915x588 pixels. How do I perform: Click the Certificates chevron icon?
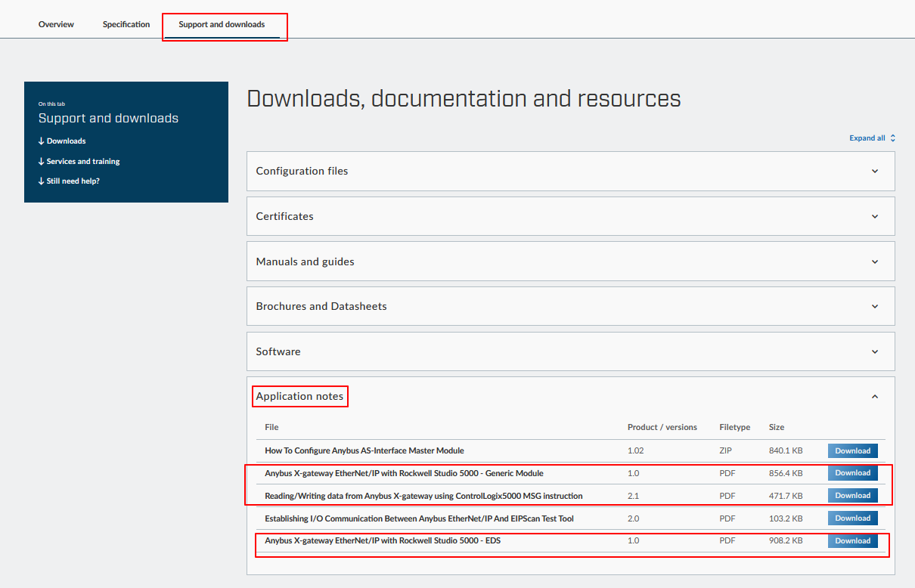(875, 216)
